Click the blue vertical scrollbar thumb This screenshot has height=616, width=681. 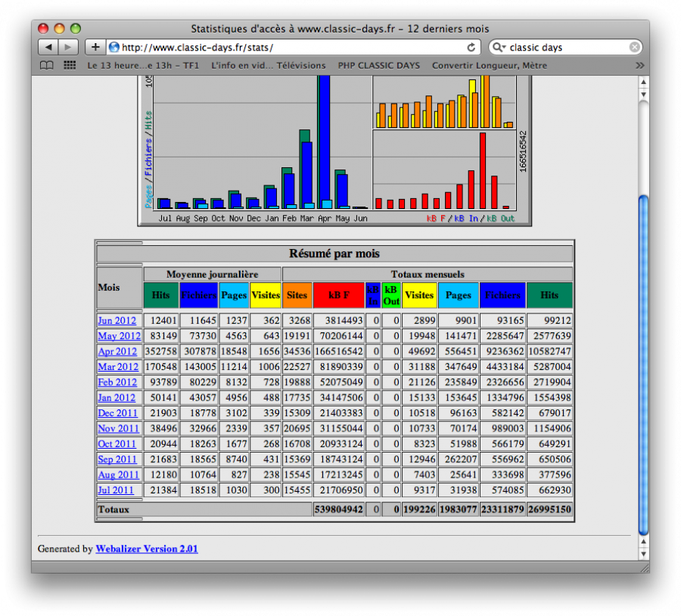[643, 366]
